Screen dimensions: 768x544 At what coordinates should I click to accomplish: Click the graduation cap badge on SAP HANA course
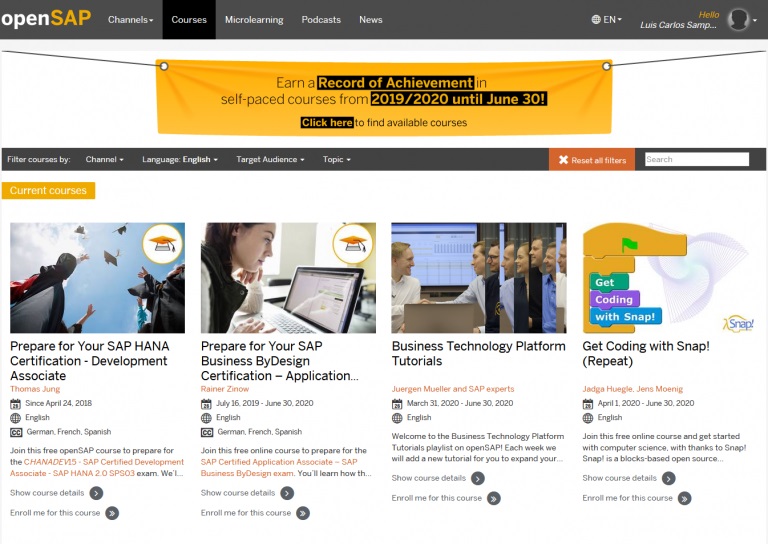point(163,243)
